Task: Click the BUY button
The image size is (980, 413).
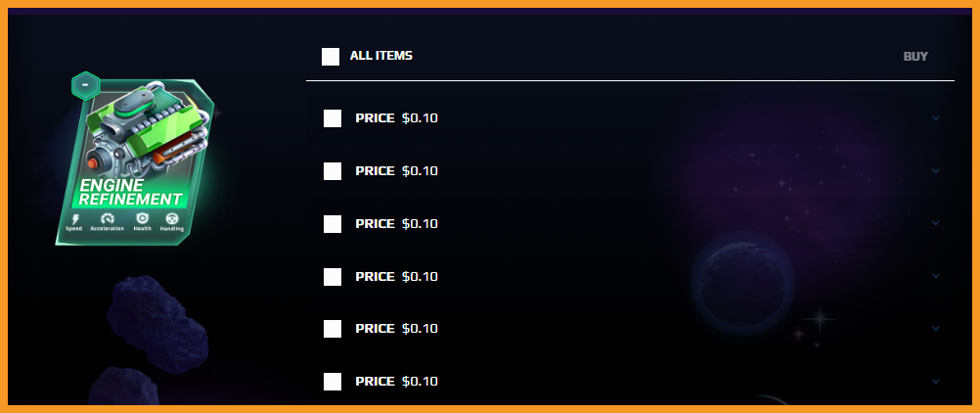Action: coord(915,57)
